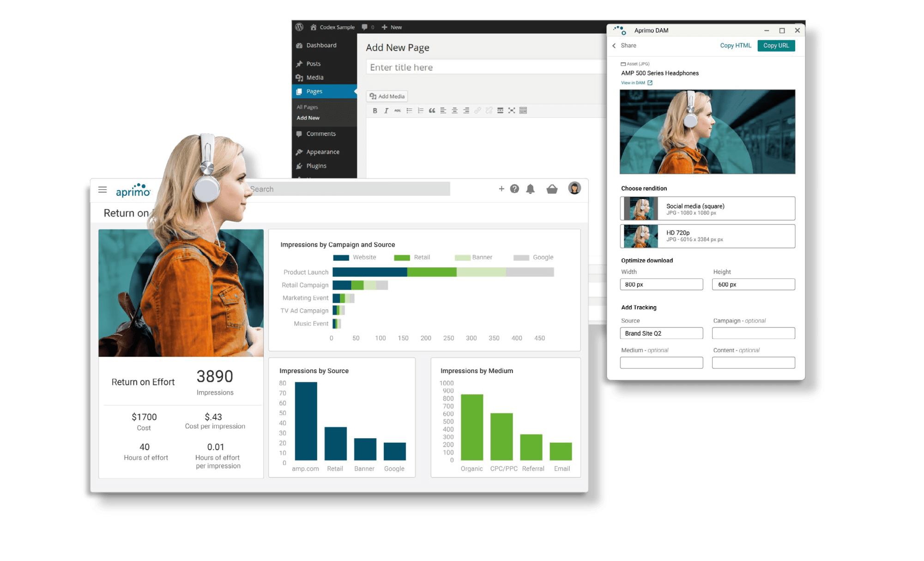Click the Width input field in Aprimo
The width and height of the screenshot is (924, 561).
[x=663, y=285]
